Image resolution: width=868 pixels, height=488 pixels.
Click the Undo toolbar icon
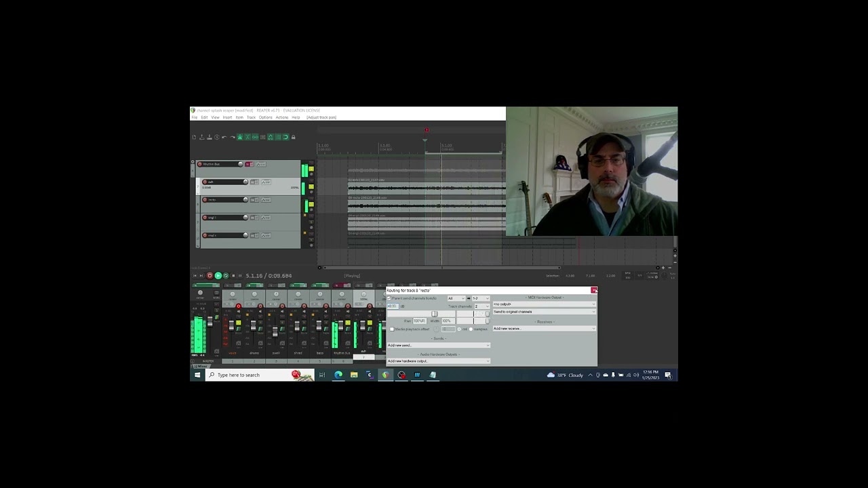click(x=224, y=137)
